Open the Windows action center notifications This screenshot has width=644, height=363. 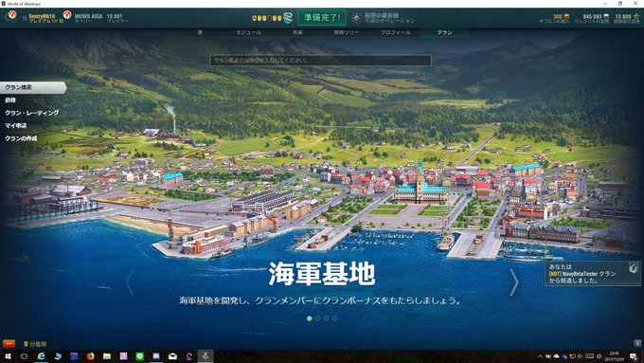635,356
